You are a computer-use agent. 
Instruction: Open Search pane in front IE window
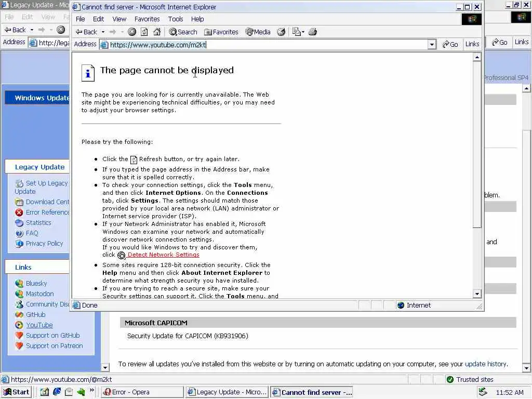click(x=183, y=32)
